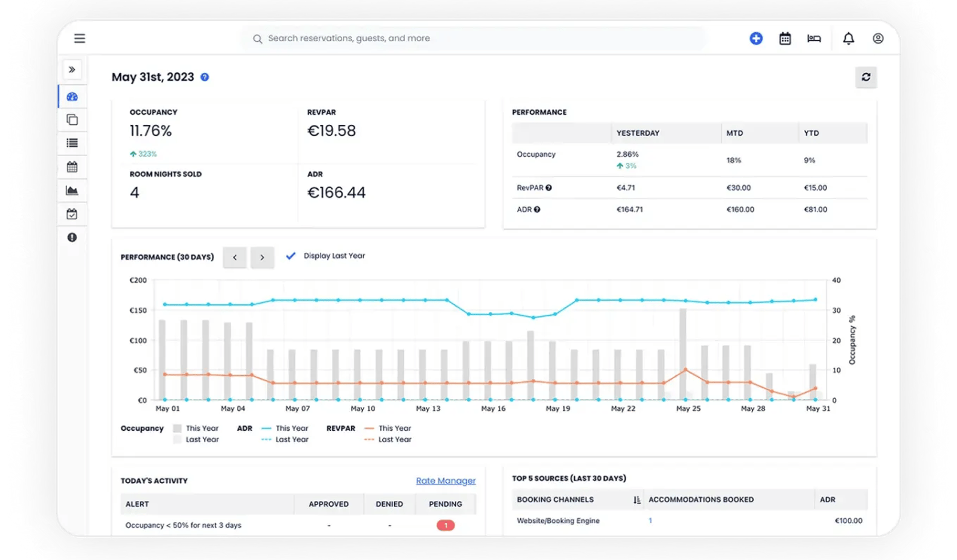
Task: Click the accommodations booked value 1 link
Action: [x=650, y=521]
